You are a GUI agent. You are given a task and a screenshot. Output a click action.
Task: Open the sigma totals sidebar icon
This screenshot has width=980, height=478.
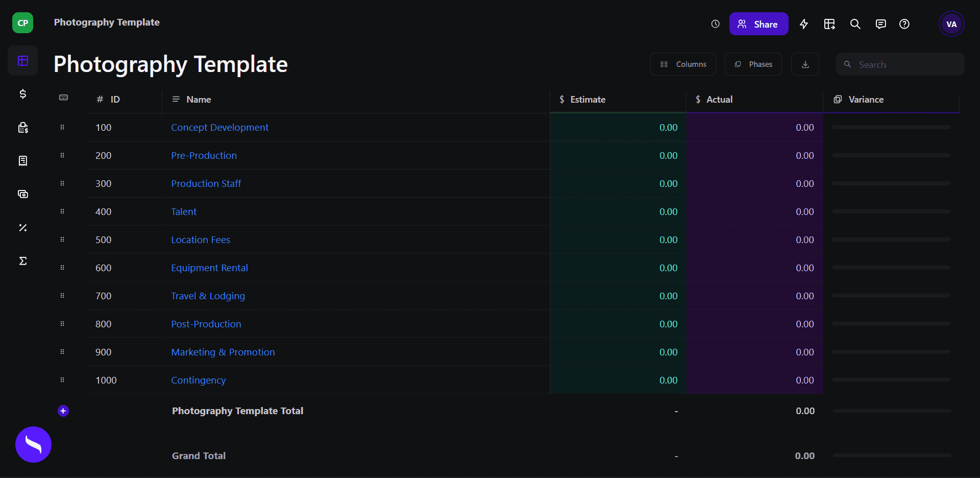[22, 261]
